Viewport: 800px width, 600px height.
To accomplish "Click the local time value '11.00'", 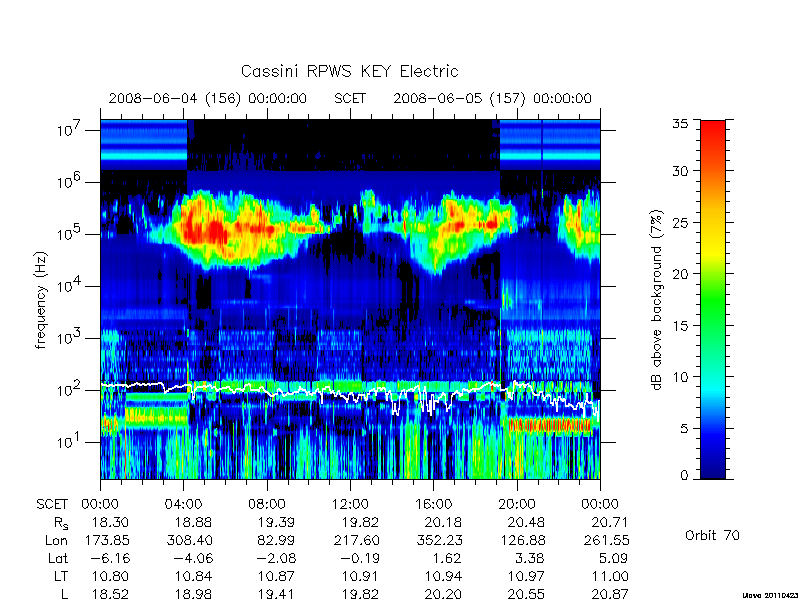I will pos(609,577).
